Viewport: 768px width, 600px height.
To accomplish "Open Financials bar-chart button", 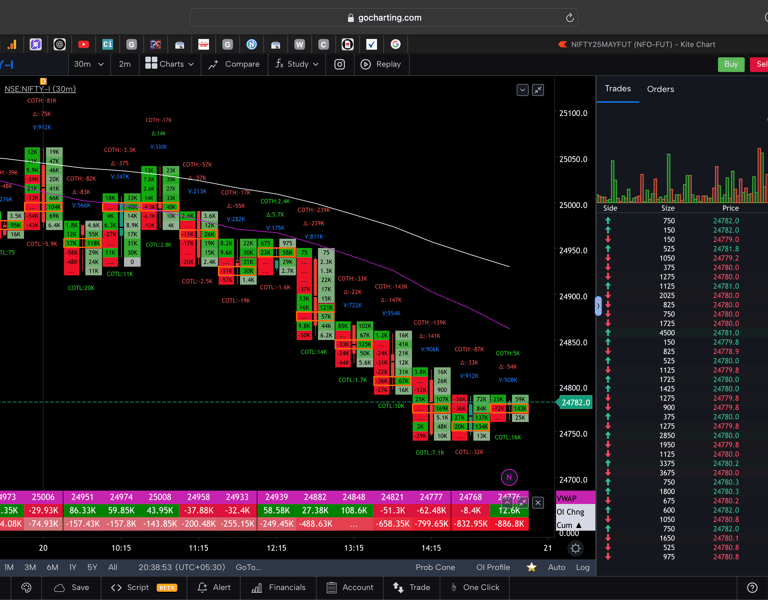I will 278,587.
